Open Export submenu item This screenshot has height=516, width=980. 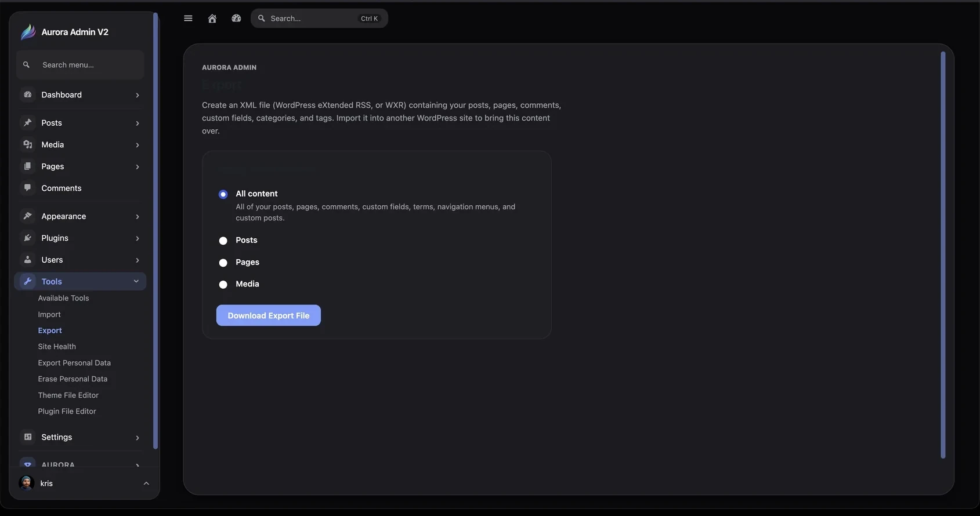coord(50,330)
